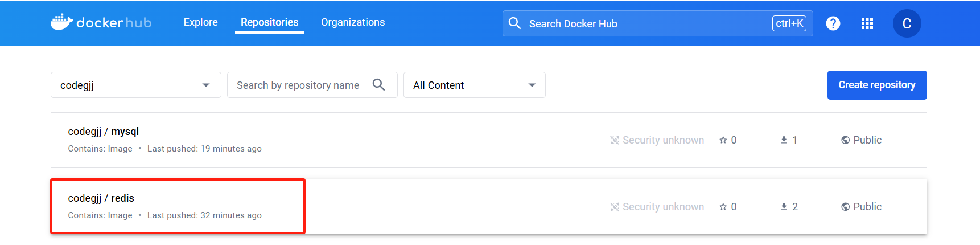
Task: Click the Docker Hub whale logo
Action: tap(61, 22)
